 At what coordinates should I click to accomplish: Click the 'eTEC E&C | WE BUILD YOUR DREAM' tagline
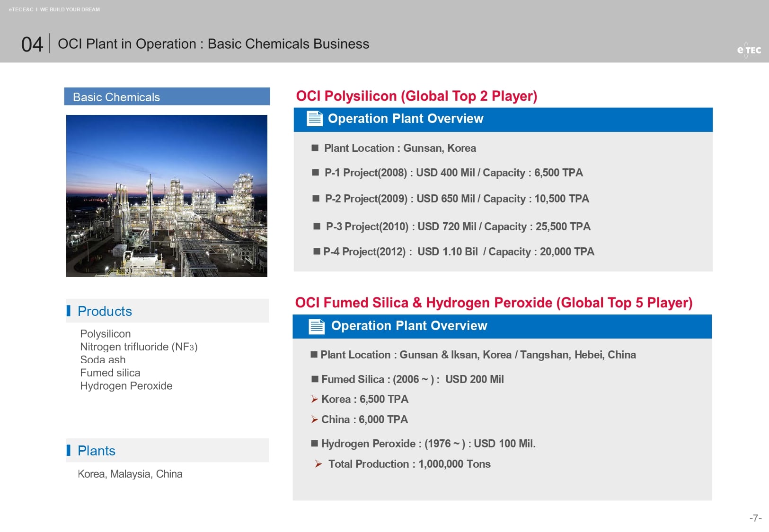coord(54,9)
